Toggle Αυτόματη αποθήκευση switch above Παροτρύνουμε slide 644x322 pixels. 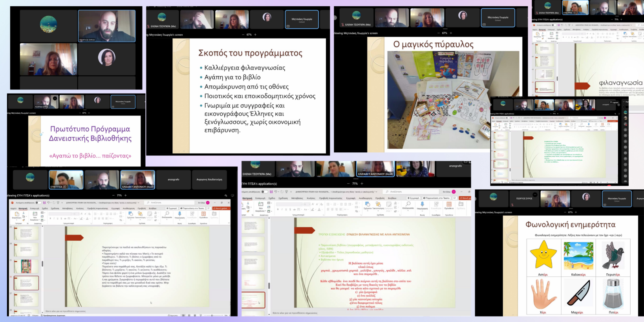coord(38,203)
